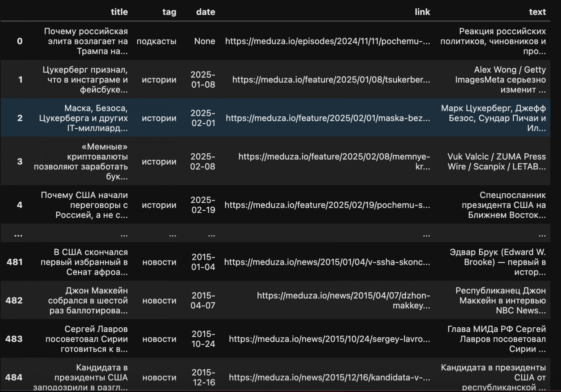Select row index 482
Image resolution: width=561 pixels, height=392 pixels.
(14, 300)
